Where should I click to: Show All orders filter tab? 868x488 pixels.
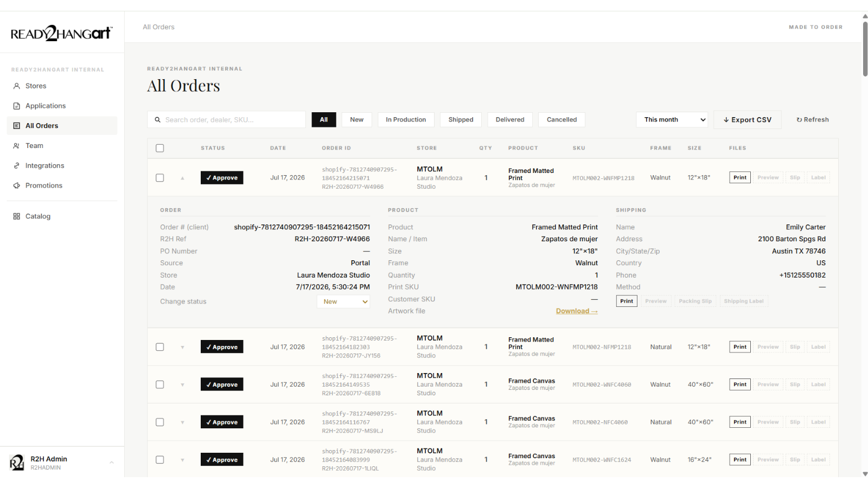pyautogui.click(x=324, y=120)
